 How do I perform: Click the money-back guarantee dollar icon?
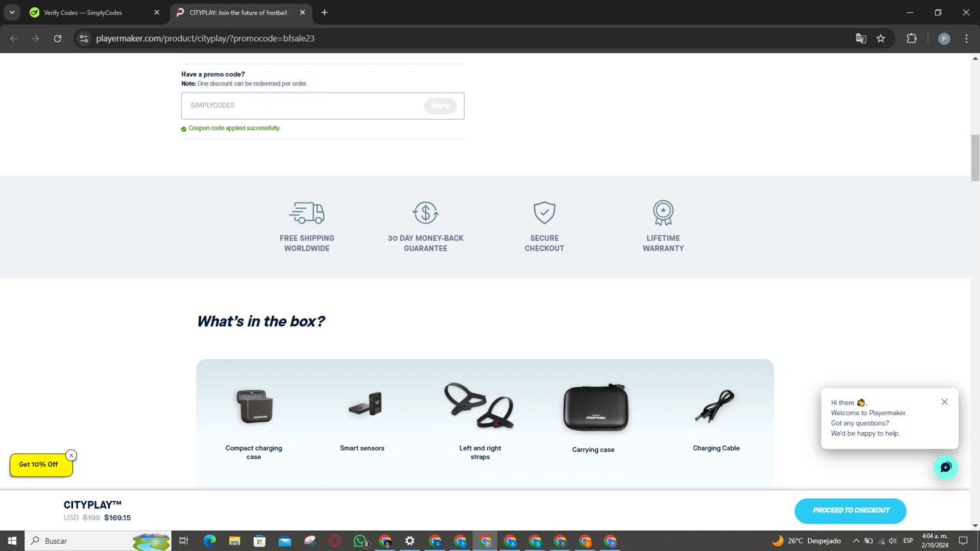(425, 213)
